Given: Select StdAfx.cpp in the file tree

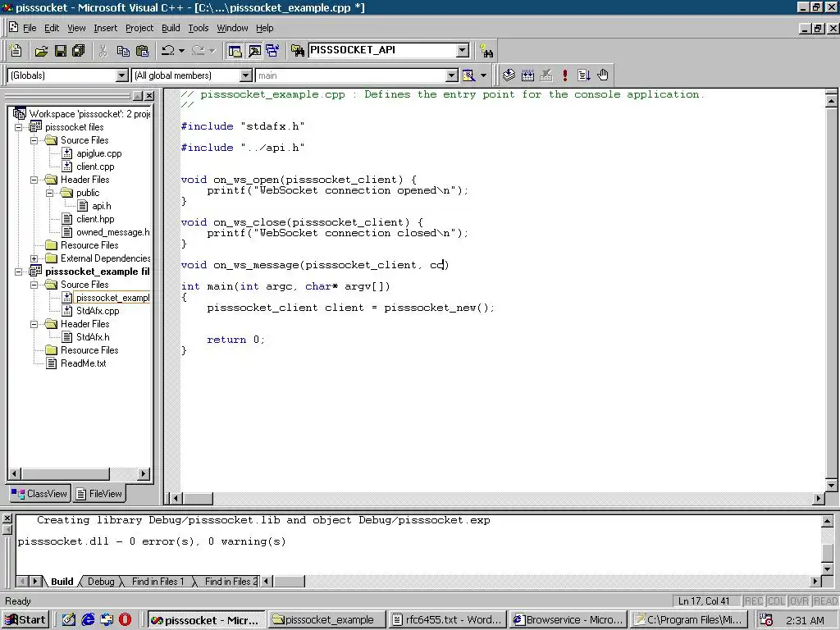Looking at the screenshot, I should point(98,311).
